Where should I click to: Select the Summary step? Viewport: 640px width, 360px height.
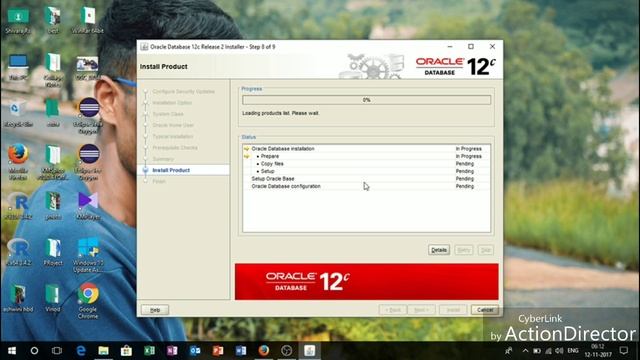click(x=163, y=159)
